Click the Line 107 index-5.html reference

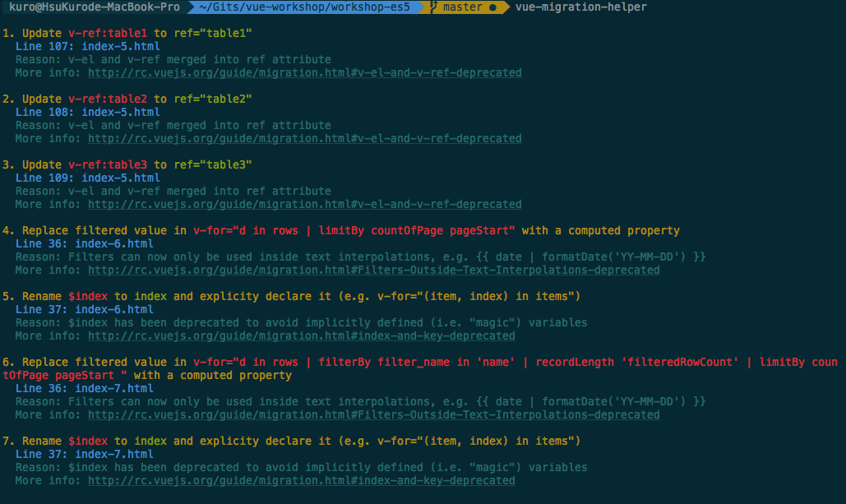click(x=88, y=47)
